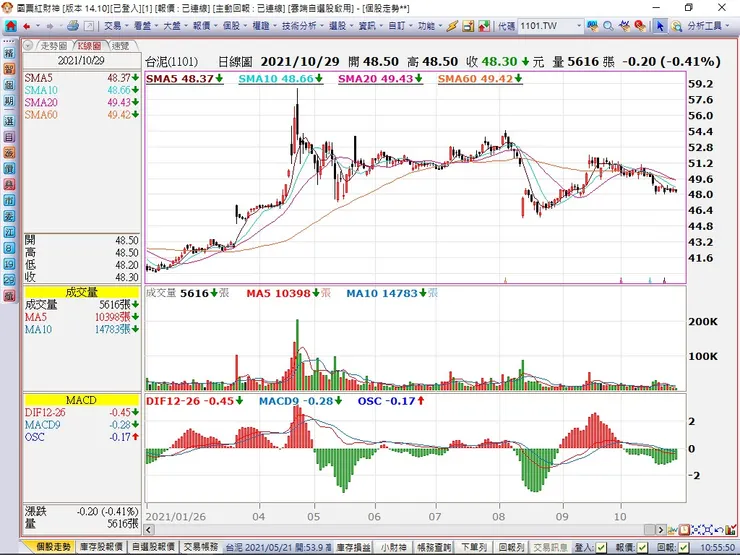
Task: Click the SMA5 48.37 legend label on chart
Action: click(x=184, y=79)
